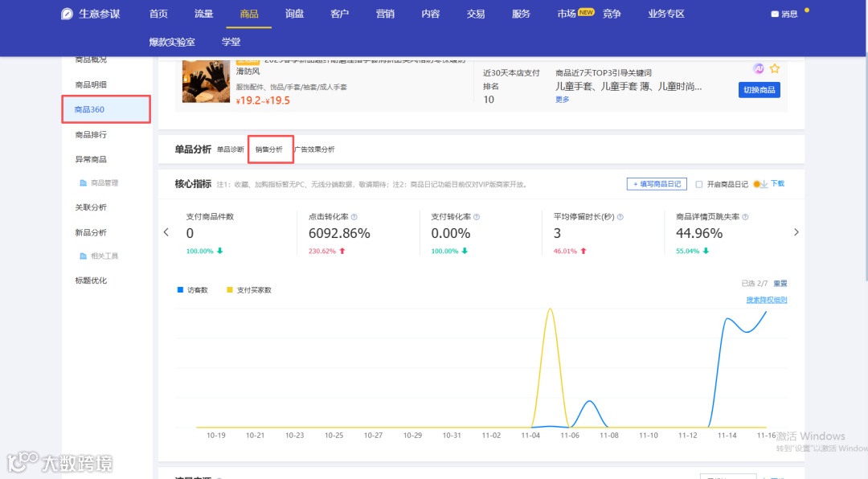The image size is (868, 479).
Task: Select 商品排行 in the sidebar
Action: click(x=91, y=134)
